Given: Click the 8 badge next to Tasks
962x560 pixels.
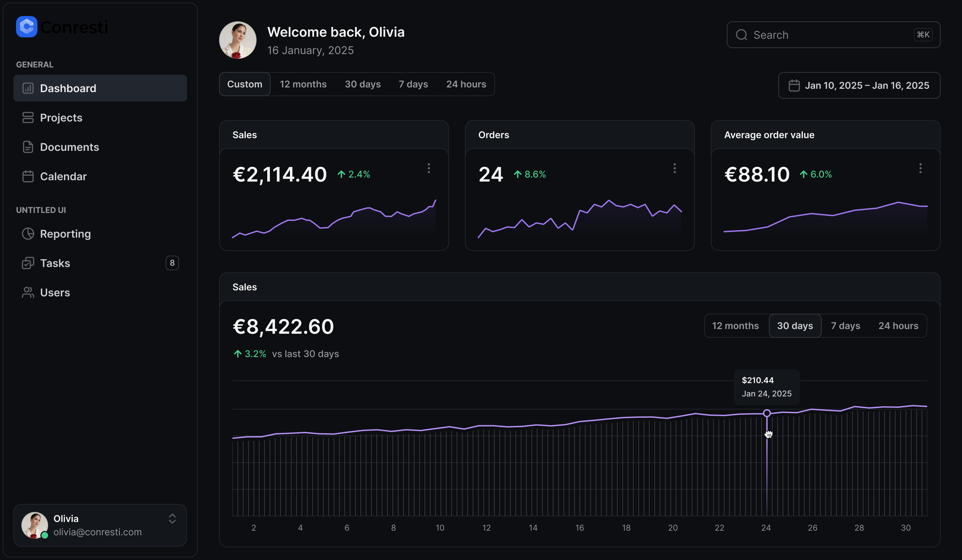Looking at the screenshot, I should coord(172,263).
